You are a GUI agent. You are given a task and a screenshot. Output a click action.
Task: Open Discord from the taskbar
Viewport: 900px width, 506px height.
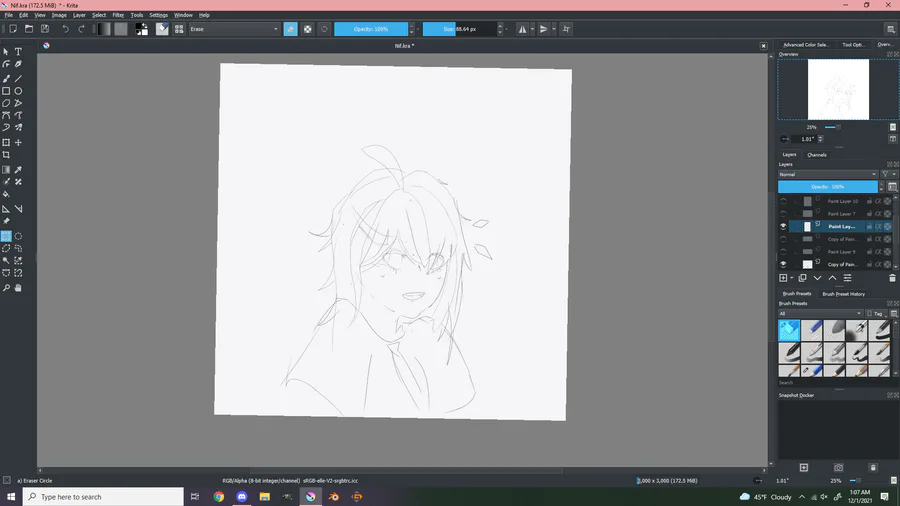click(x=242, y=497)
